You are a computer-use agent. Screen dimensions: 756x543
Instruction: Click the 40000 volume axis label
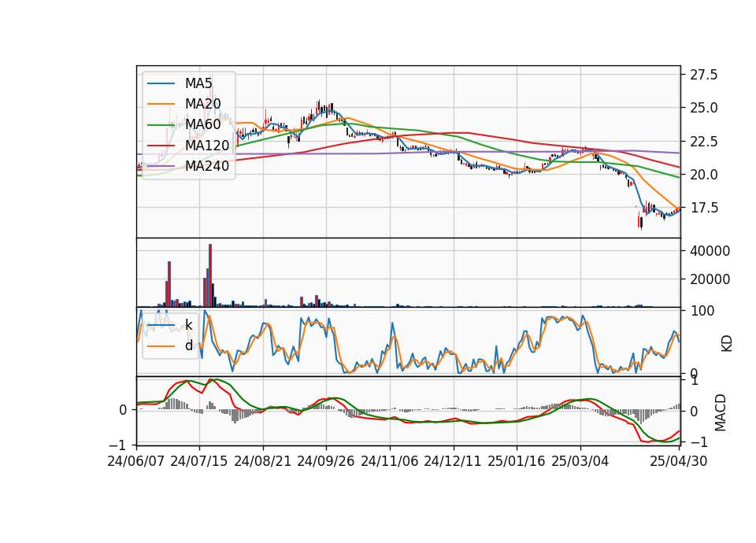710,251
